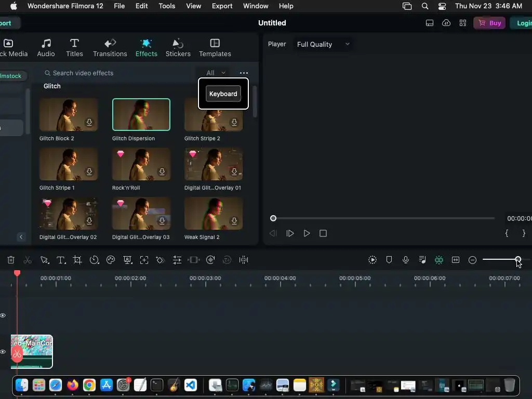Collapse the sidebar with left chevron
This screenshot has height=399, width=532.
[21, 237]
